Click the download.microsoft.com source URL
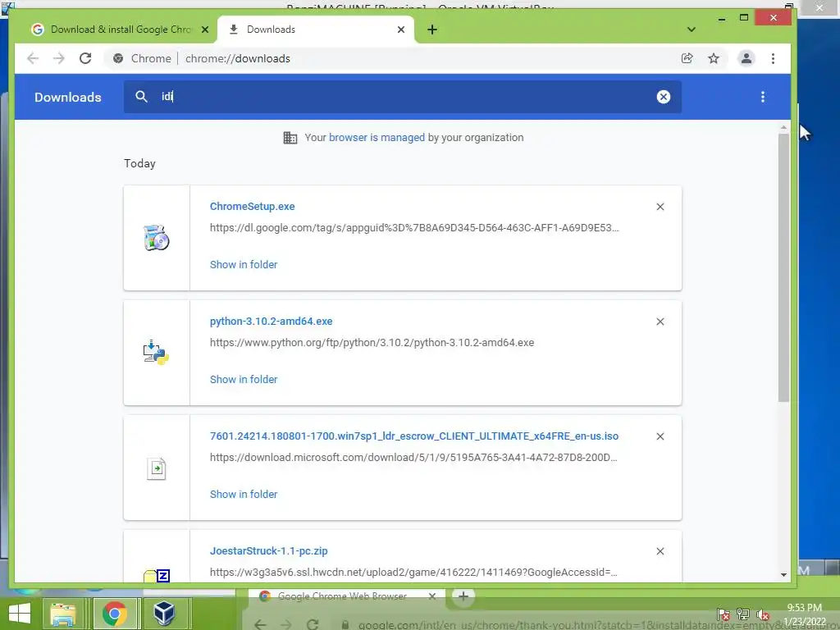This screenshot has height=630, width=840. point(413,458)
